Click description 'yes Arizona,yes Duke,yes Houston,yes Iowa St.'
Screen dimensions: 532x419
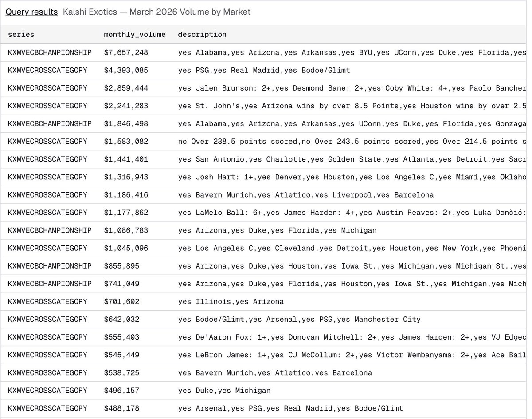click(352, 266)
